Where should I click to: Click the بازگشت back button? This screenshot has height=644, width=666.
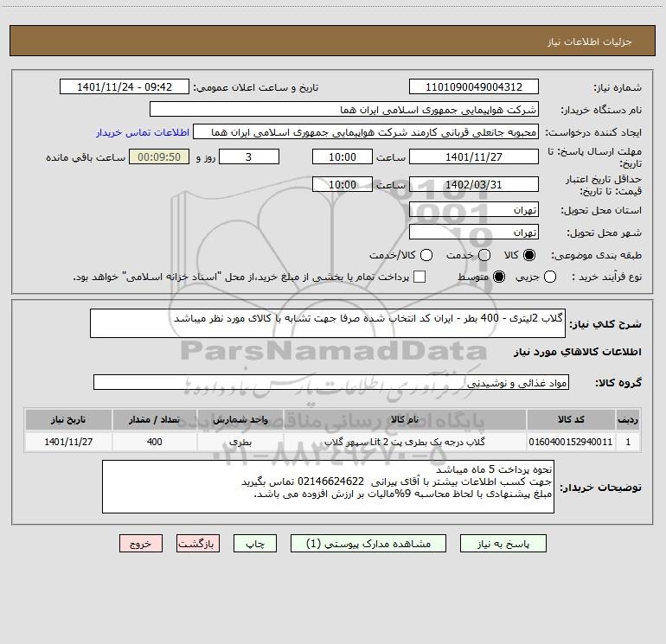(198, 544)
